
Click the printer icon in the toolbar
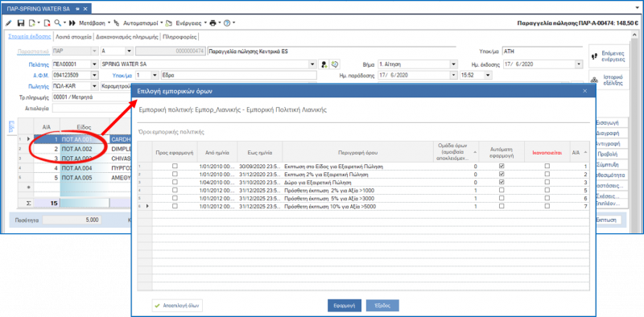(213, 23)
